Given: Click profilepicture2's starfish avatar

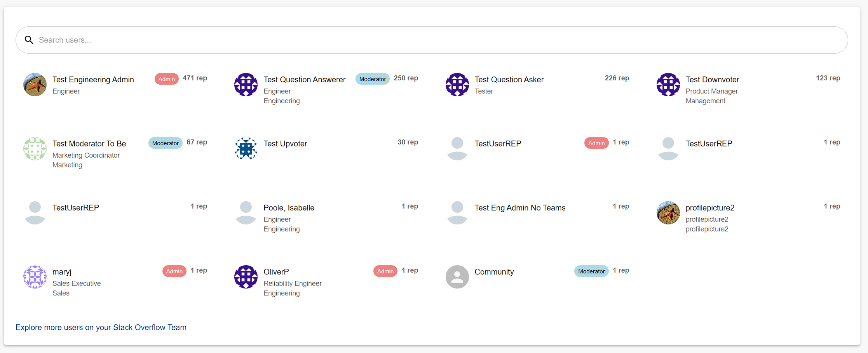Looking at the screenshot, I should click(x=668, y=213).
